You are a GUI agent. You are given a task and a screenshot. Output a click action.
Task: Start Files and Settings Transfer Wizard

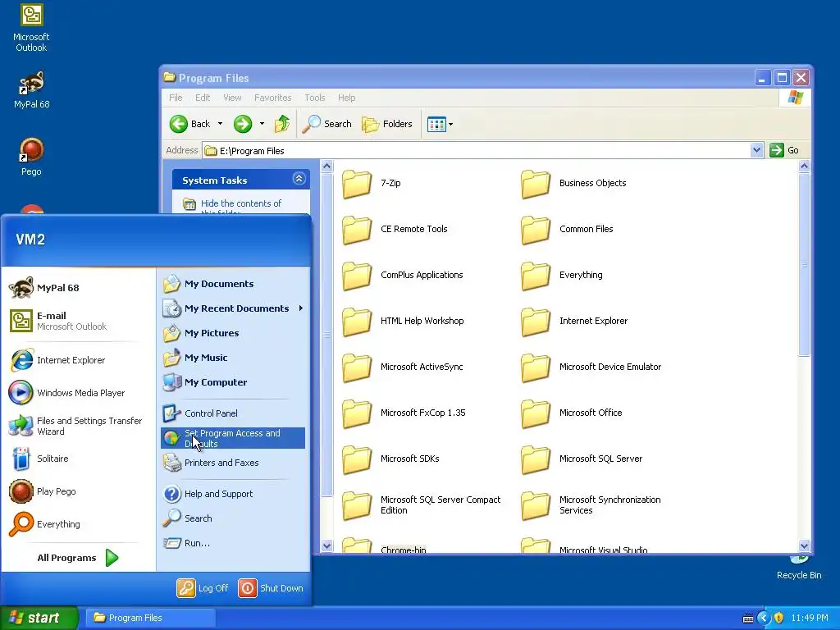[x=78, y=427]
